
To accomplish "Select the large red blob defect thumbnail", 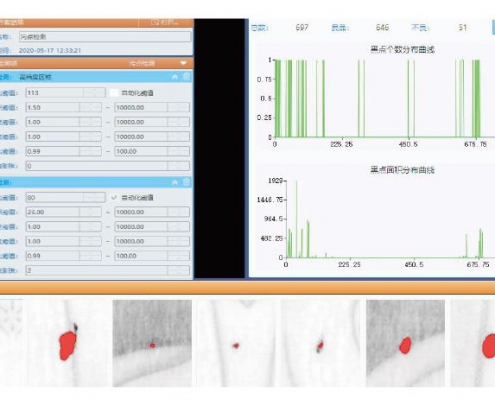I will [68, 343].
